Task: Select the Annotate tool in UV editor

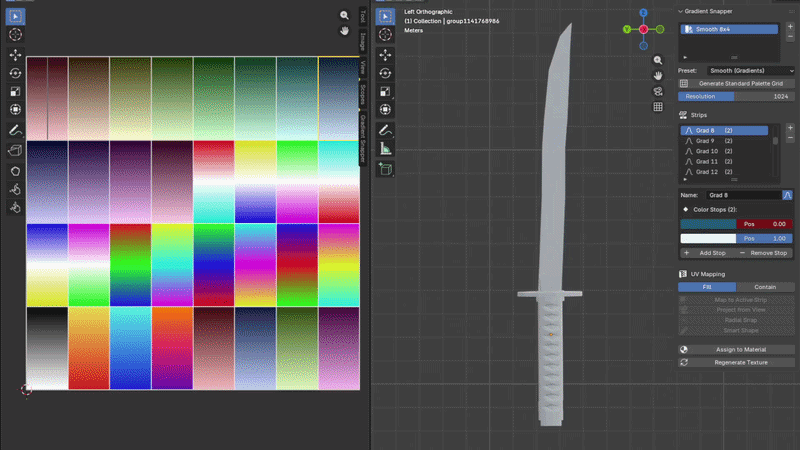Action: click(15, 131)
